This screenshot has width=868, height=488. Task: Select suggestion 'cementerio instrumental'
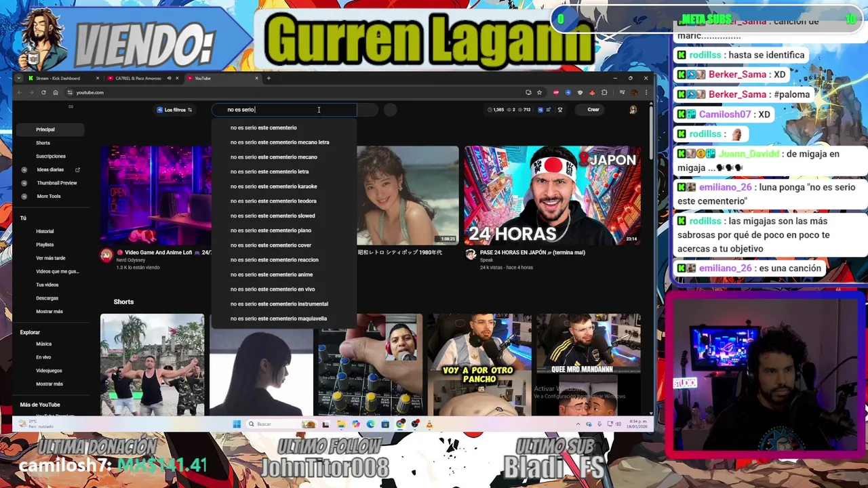pos(284,304)
